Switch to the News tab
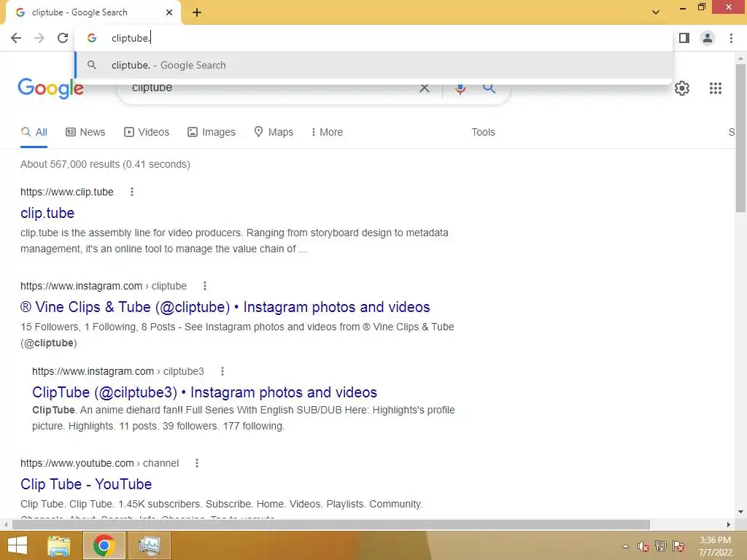The height and width of the screenshot is (560, 747). click(85, 133)
